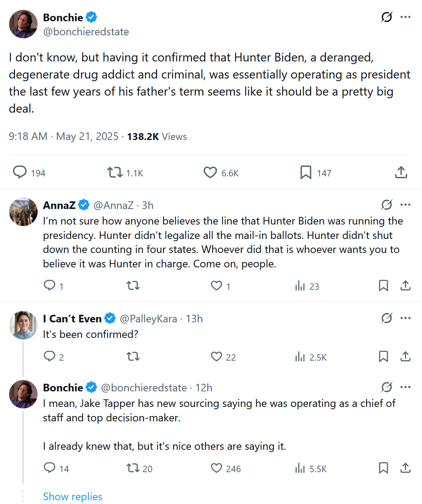Viewport: 422px width, 504px height.
Task: Open more options on I Can't Even's reply
Action: pyautogui.click(x=405, y=318)
